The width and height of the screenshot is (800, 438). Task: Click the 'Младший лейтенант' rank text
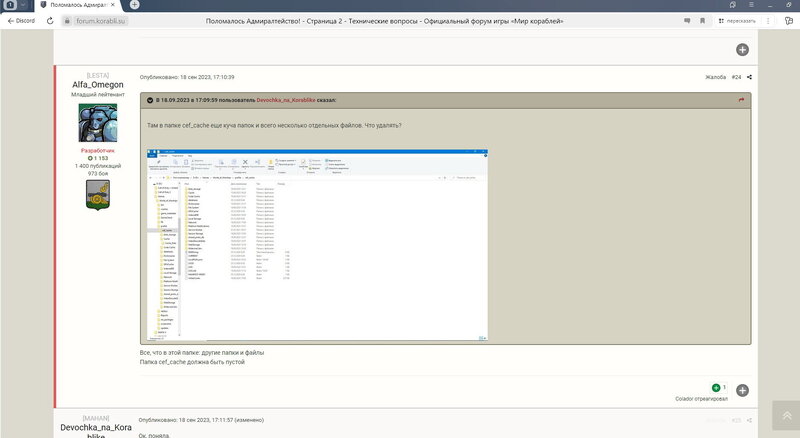click(97, 94)
